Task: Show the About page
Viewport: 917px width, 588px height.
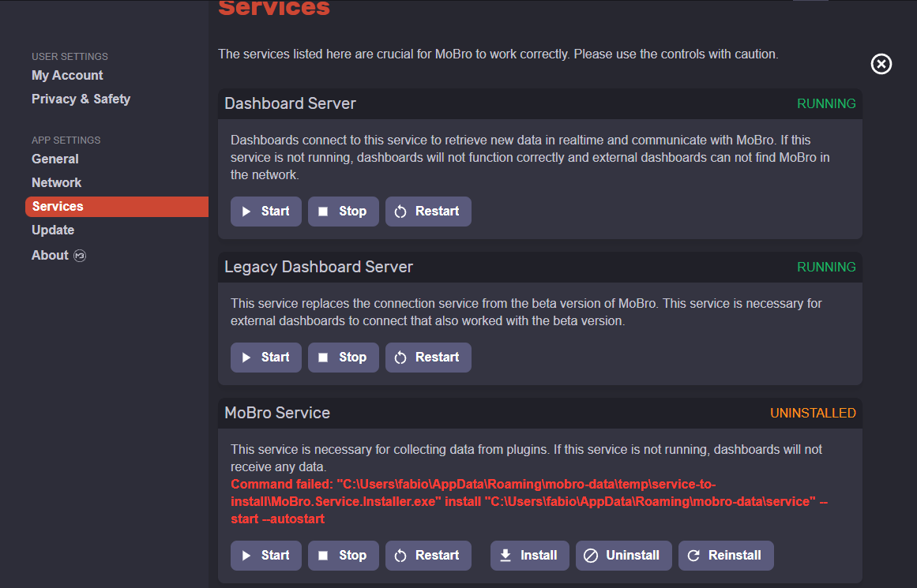Action: (58, 256)
